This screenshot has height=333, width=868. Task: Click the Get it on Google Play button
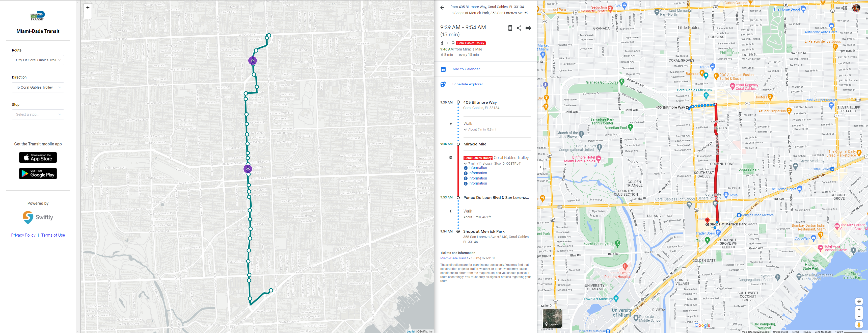coord(38,174)
